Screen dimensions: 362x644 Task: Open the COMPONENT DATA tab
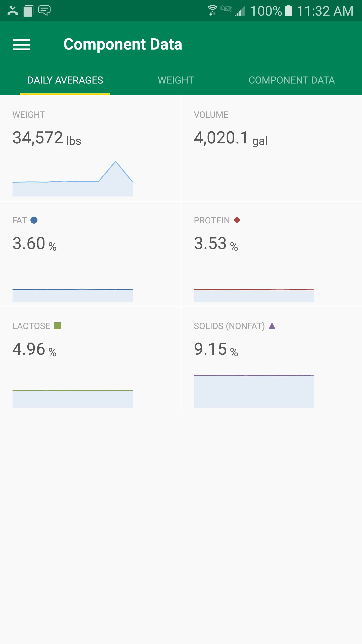291,80
